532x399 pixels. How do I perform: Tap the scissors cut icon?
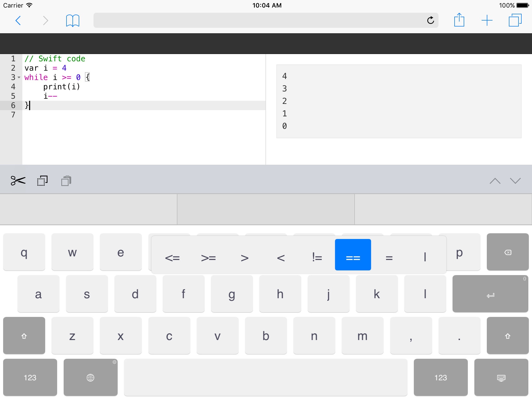(x=18, y=181)
